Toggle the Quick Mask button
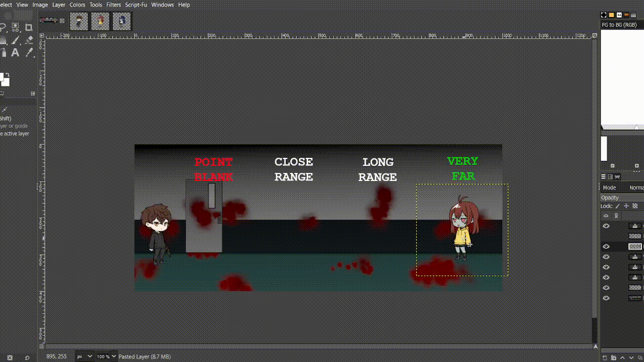The width and height of the screenshot is (644, 362). [42, 346]
